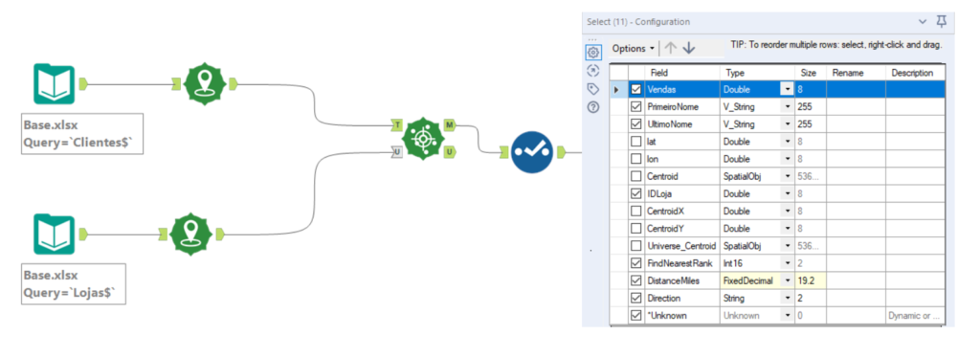This screenshot has height=358, width=980.
Task: Pin the Configuration window
Action: [x=941, y=21]
